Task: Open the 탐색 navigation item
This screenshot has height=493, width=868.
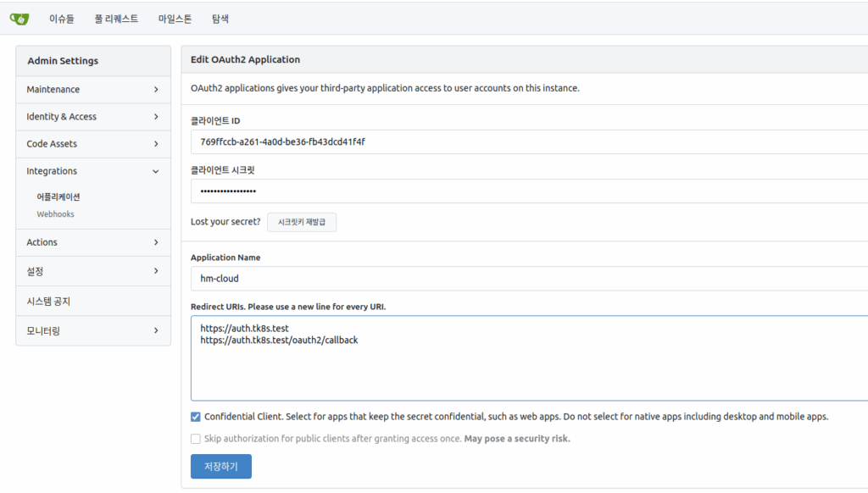Action: 220,18
